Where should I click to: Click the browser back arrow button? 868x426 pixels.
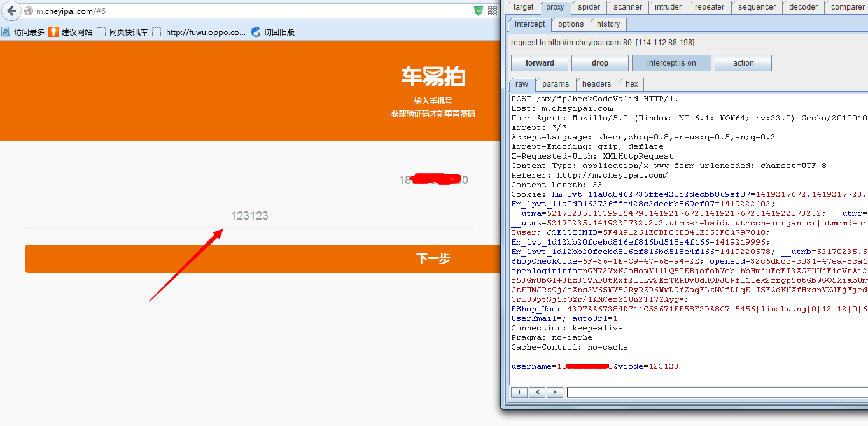pos(11,11)
